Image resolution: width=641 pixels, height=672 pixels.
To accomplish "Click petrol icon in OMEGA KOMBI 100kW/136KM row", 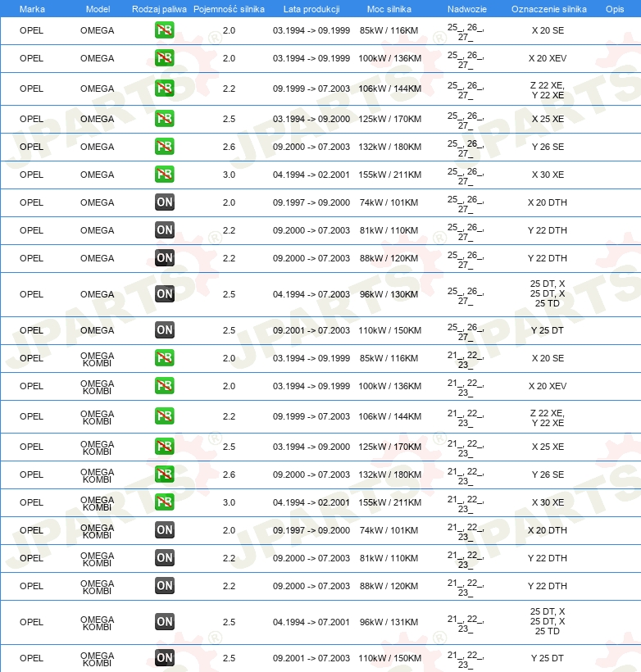I will pos(165,386).
